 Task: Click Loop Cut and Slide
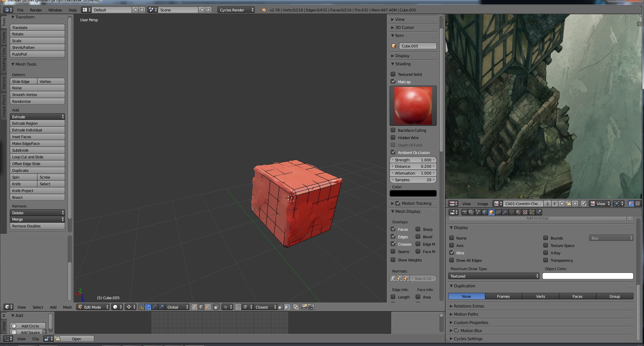click(37, 157)
